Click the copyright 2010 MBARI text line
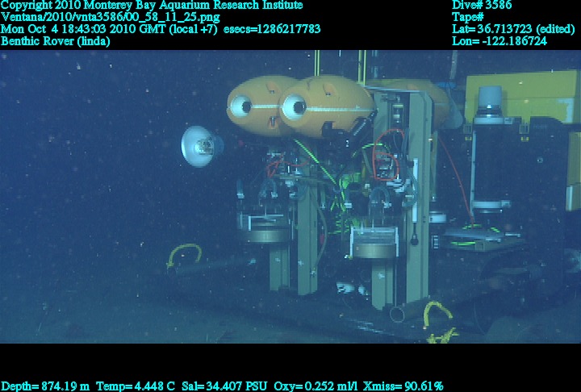The image size is (581, 392). click(153, 5)
